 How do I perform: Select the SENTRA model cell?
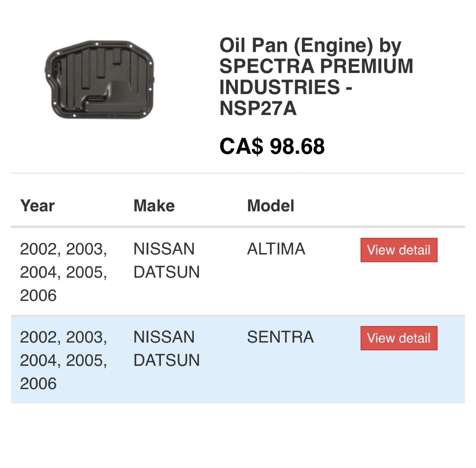pos(280,337)
